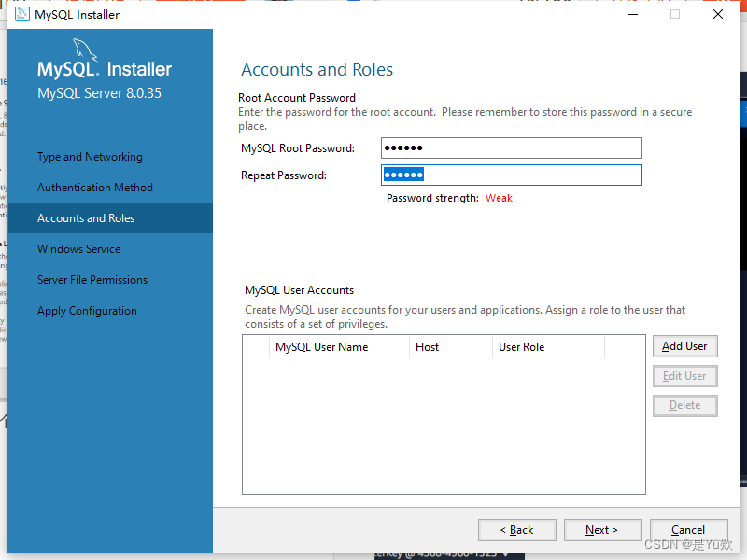Viewport: 747px width, 560px height.
Task: Close the MySQL Installer window
Action: pos(718,14)
